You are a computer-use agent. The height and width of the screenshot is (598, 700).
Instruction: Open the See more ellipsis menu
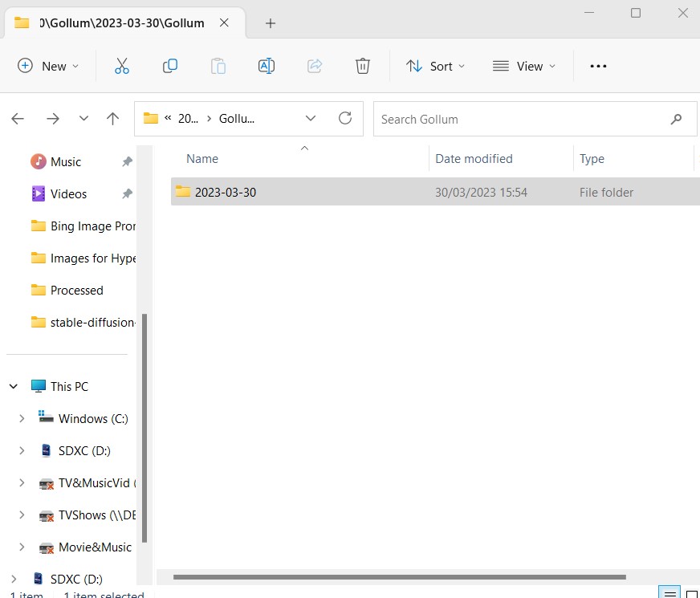click(598, 67)
